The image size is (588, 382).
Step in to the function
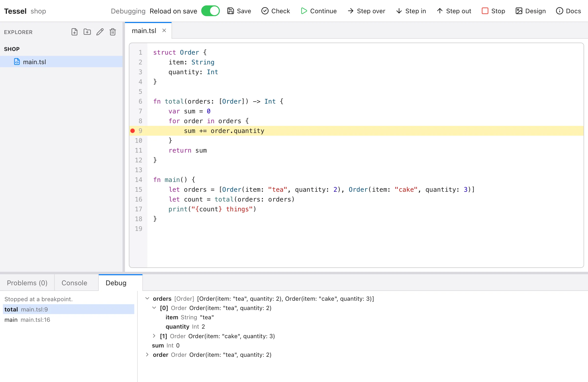tap(411, 11)
